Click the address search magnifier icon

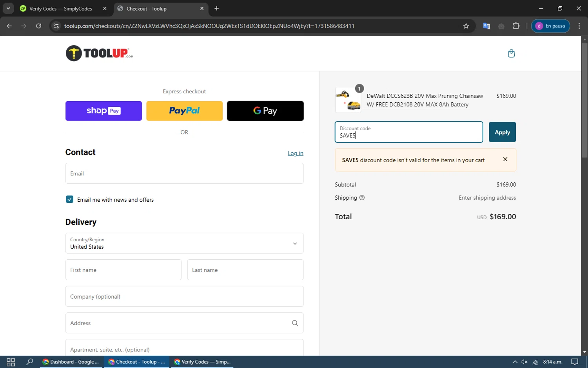pyautogui.click(x=295, y=323)
